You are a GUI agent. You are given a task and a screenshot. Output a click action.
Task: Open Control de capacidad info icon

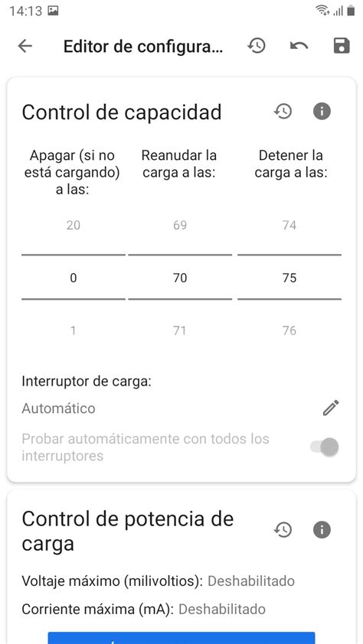point(322,112)
